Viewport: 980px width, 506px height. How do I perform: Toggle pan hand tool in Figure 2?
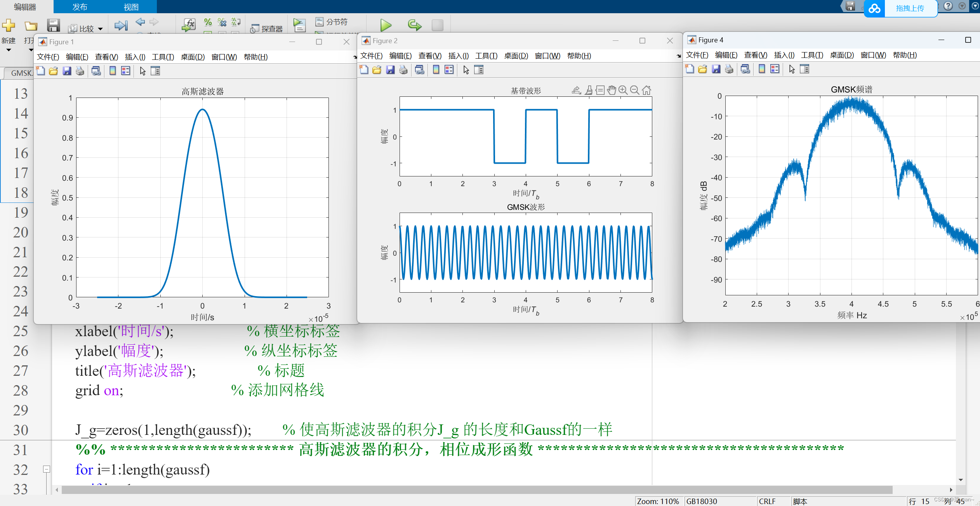coord(612,90)
